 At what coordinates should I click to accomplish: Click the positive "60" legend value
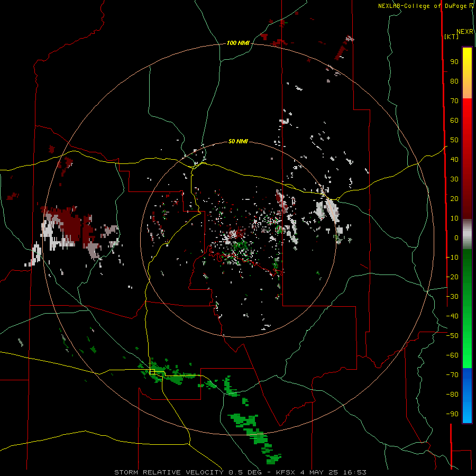pos(454,121)
